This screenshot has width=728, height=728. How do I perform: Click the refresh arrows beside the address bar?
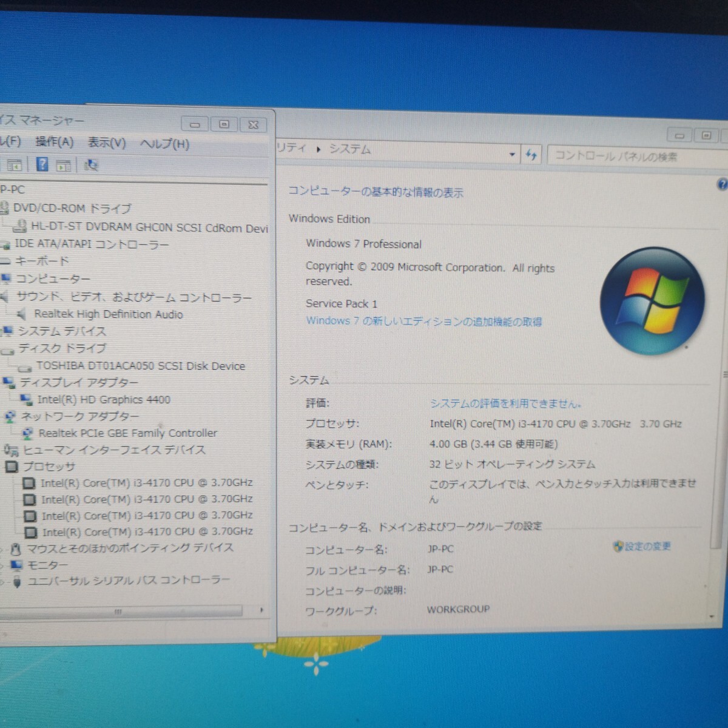pos(531,155)
